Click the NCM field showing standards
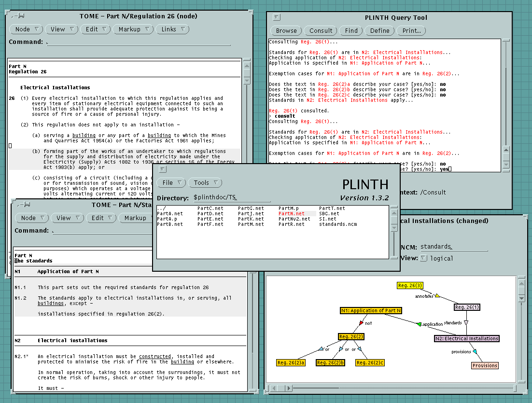This screenshot has width=532, height=403. click(x=454, y=247)
